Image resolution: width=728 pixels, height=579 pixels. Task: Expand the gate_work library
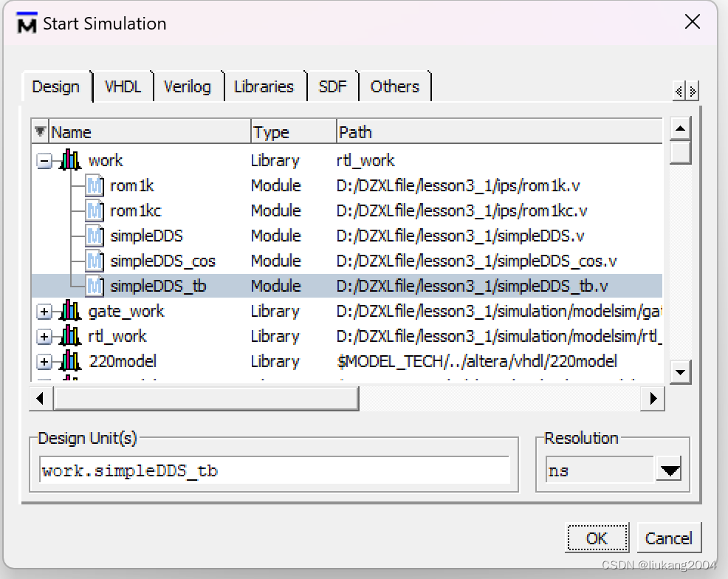pyautogui.click(x=44, y=310)
